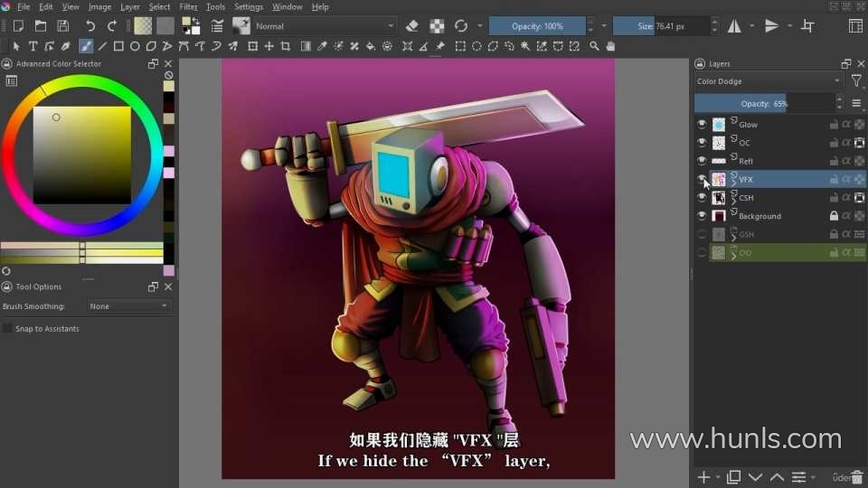Open the Filter menu
Image resolution: width=868 pixels, height=488 pixels.
pos(188,6)
